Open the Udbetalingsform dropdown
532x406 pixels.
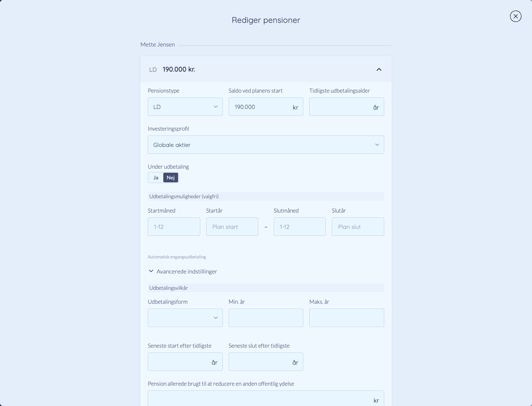185,318
